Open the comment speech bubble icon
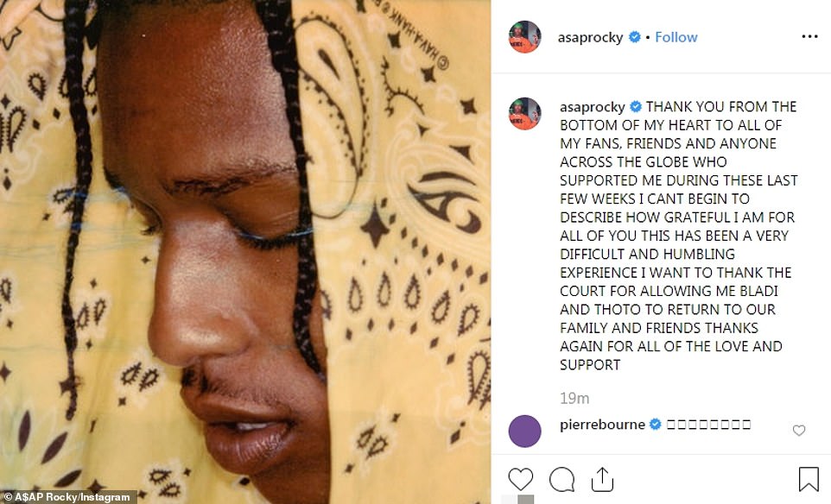Image resolution: width=831 pixels, height=504 pixels. pos(561,480)
